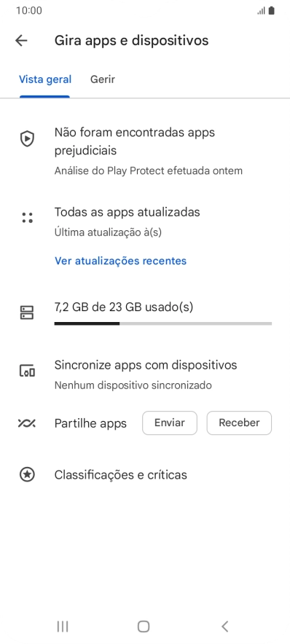The height and width of the screenshot is (644, 290).
Task: Tap the Android recents navigation button
Action: (x=63, y=627)
